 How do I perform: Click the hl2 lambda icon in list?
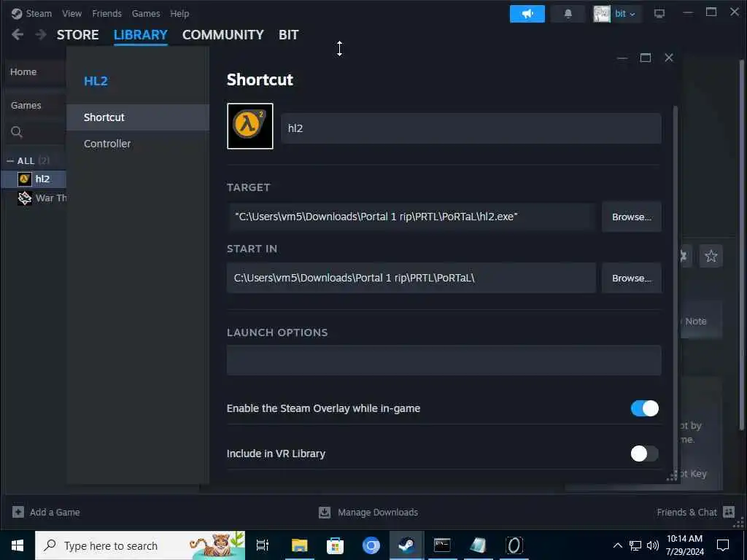point(24,179)
